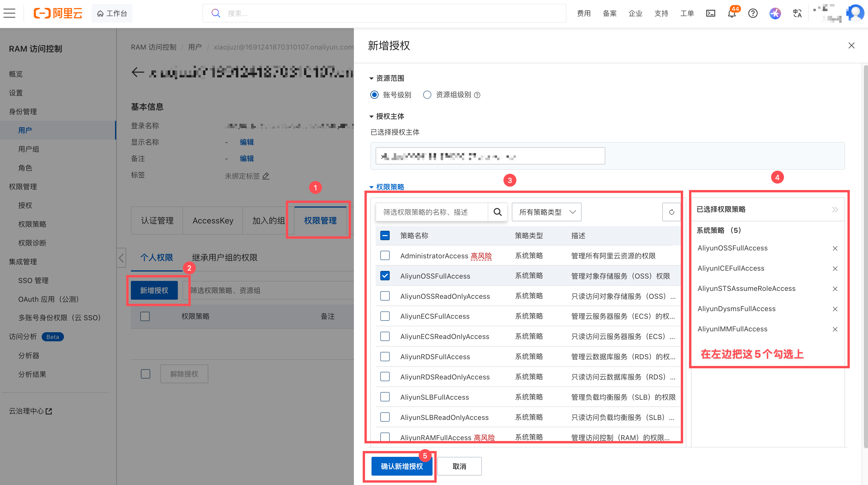The image size is (868, 485).
Task: Remove AliyunIMMFullAccess from selected policies
Action: (835, 329)
